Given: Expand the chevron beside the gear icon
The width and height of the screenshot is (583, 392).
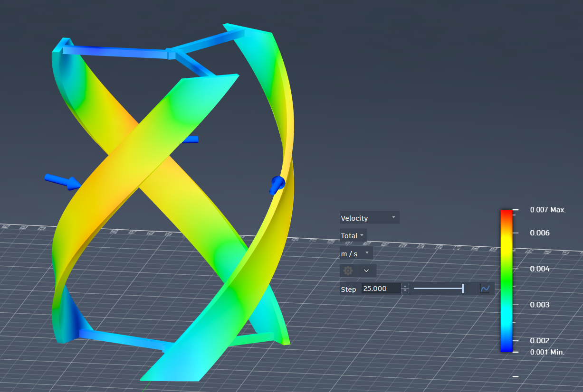Looking at the screenshot, I should 366,271.
